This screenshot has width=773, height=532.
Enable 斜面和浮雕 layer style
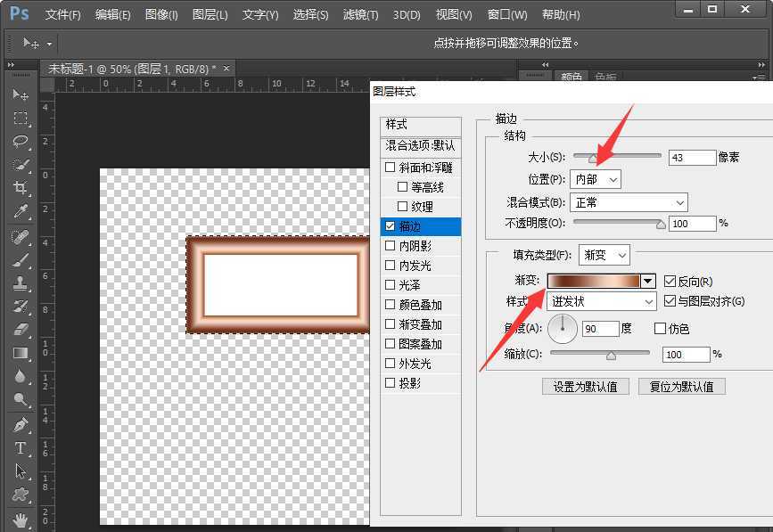(390, 167)
